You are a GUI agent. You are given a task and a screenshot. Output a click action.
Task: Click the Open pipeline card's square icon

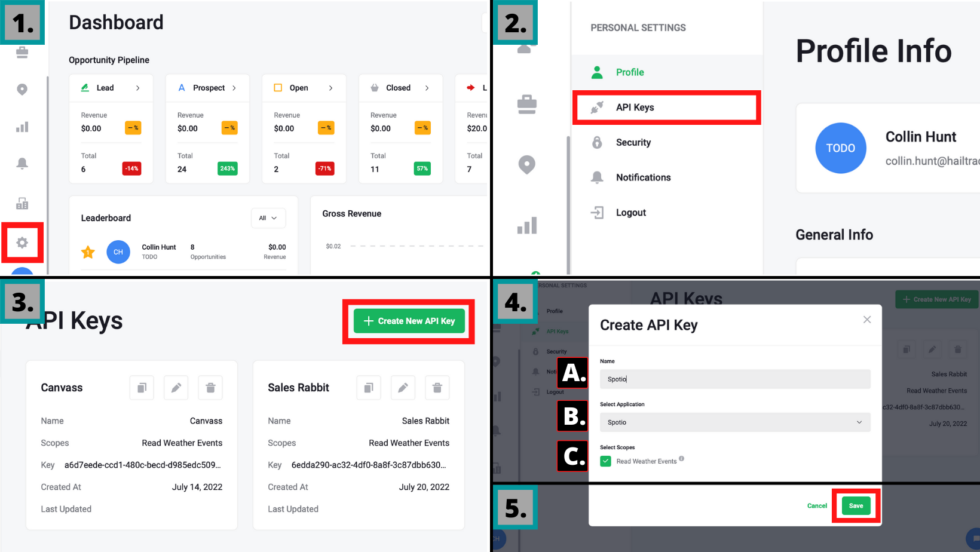pos(278,88)
